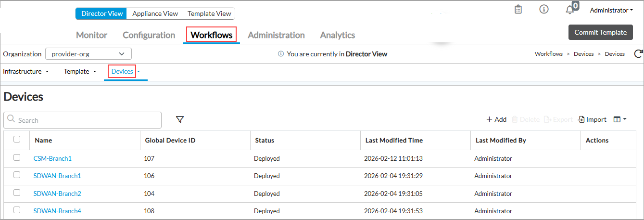Check the CSM-Branch1 row checkbox
Image resolution: width=644 pixels, height=220 pixels.
pos(17,157)
